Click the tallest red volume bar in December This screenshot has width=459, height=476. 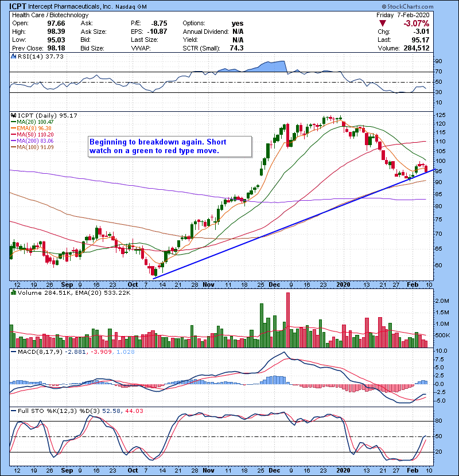pyautogui.click(x=288, y=320)
